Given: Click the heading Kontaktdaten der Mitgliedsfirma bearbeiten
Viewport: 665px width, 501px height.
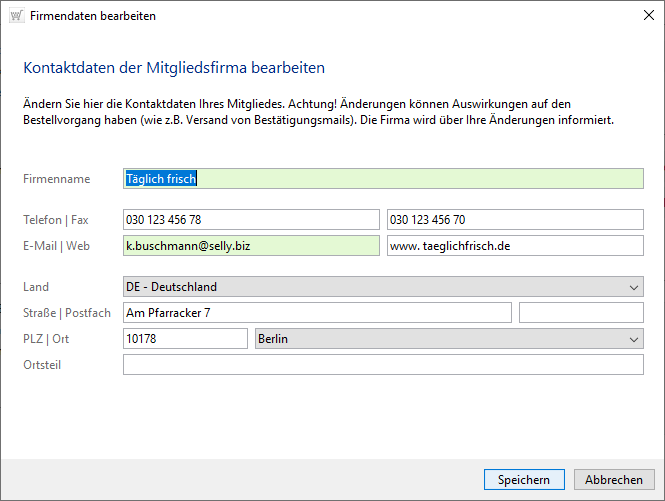Looking at the screenshot, I should pyautogui.click(x=174, y=68).
